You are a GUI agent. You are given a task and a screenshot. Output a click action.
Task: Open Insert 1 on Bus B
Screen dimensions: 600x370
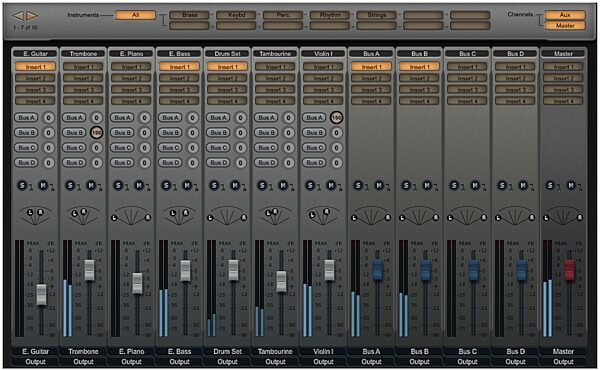[x=419, y=67]
